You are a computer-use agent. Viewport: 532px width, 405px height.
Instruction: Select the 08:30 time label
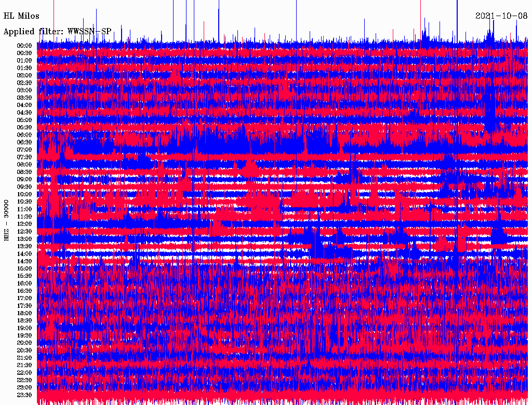(x=24, y=172)
